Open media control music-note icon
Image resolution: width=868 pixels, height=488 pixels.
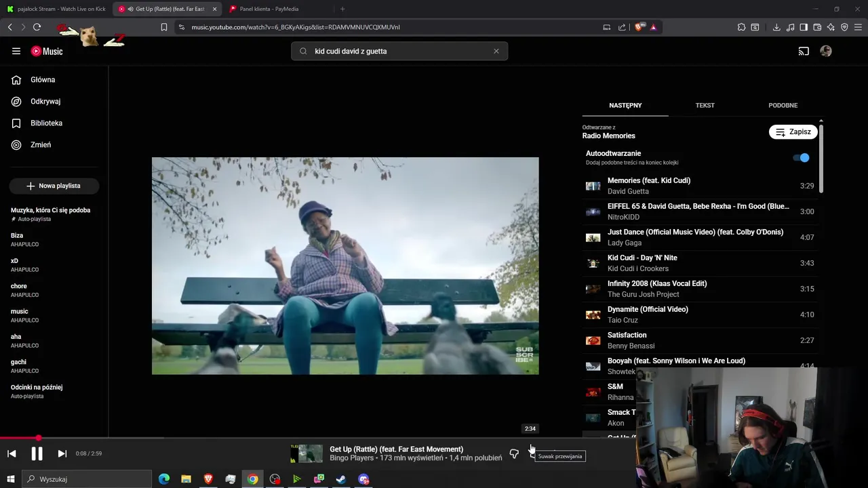790,27
